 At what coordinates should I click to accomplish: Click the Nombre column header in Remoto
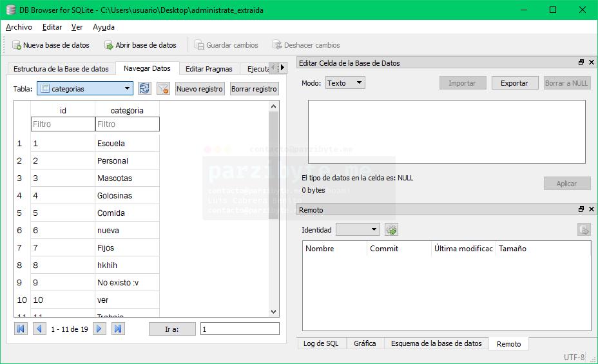coord(335,249)
